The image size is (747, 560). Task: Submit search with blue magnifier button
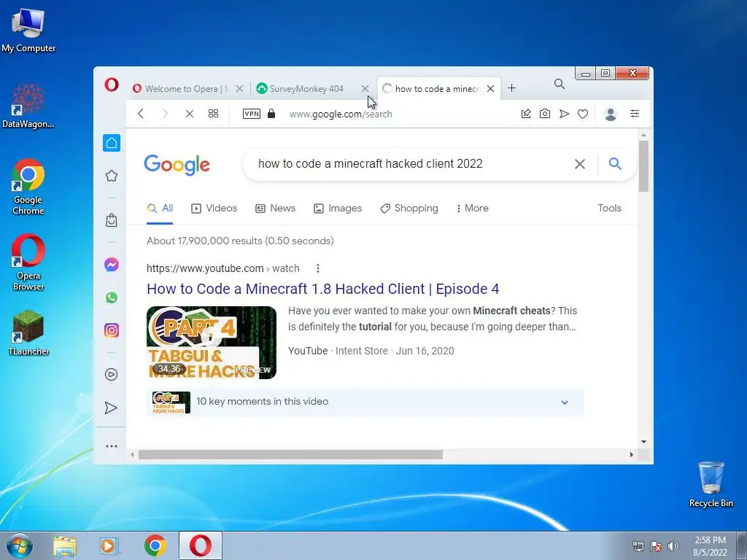(615, 164)
